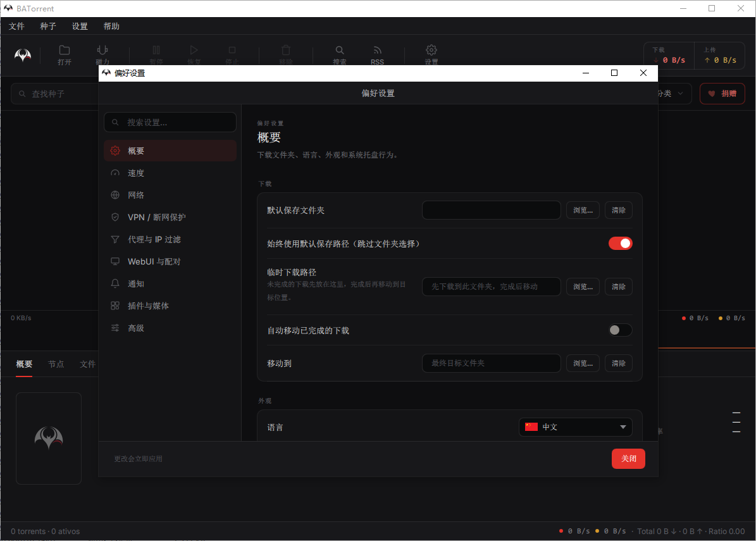Focus the 临时下载路径 input field
The height and width of the screenshot is (541, 756).
pyautogui.click(x=492, y=287)
